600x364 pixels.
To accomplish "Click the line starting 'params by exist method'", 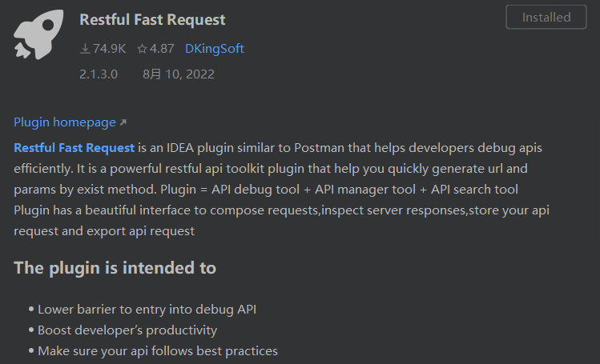I will tap(266, 190).
